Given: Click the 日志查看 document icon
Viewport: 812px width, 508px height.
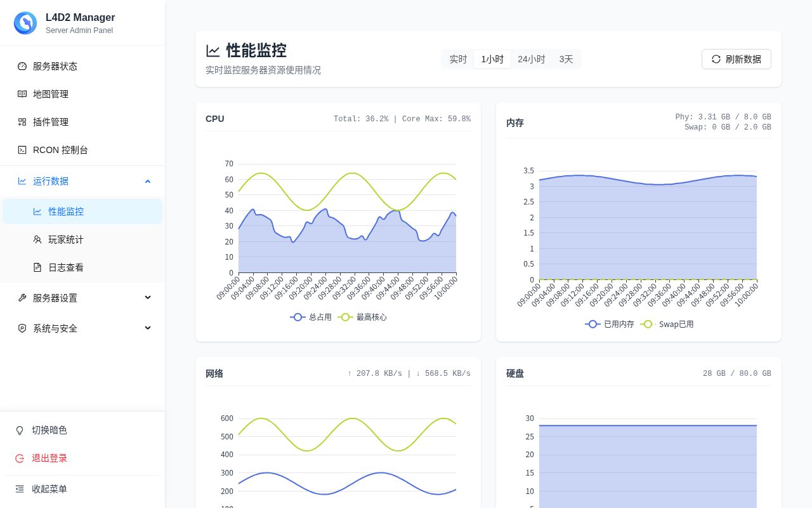Looking at the screenshot, I should click(x=37, y=267).
